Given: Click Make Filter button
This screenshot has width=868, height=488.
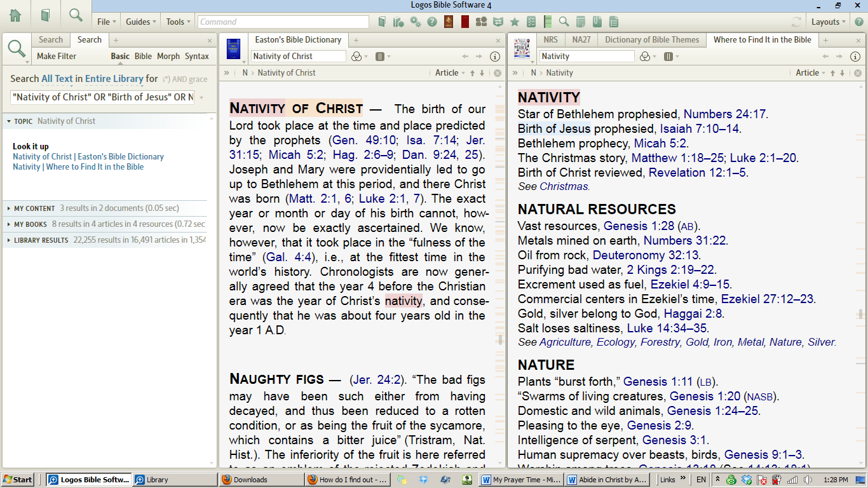Looking at the screenshot, I should 57,57.
